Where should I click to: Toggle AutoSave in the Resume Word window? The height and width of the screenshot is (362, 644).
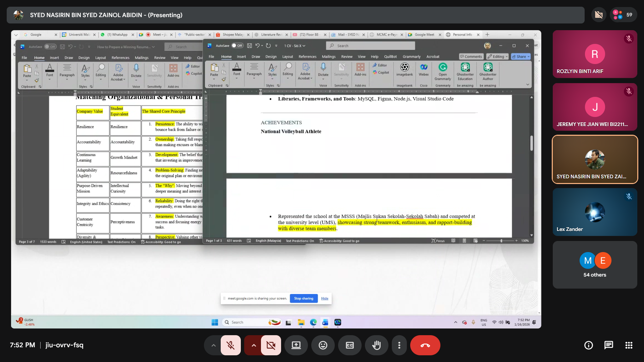(50, 47)
